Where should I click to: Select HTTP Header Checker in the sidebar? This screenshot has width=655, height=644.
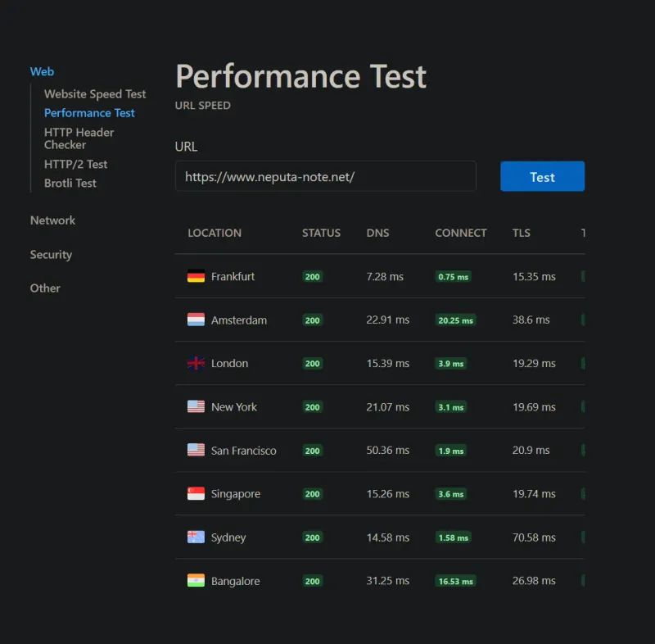[x=79, y=138]
